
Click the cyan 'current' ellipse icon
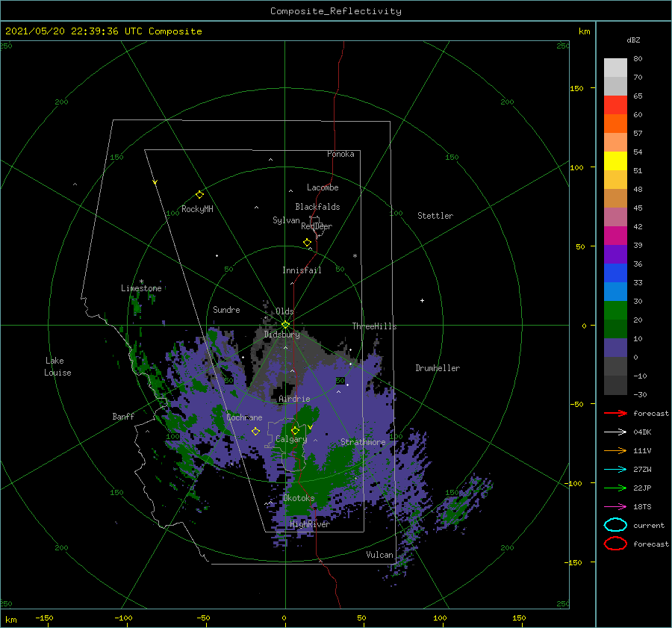615,525
